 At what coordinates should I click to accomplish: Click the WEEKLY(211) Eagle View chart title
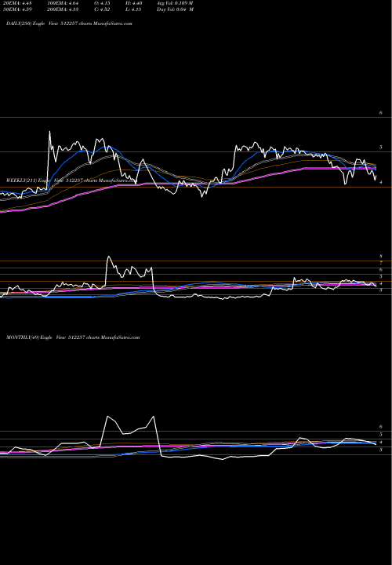71,180
